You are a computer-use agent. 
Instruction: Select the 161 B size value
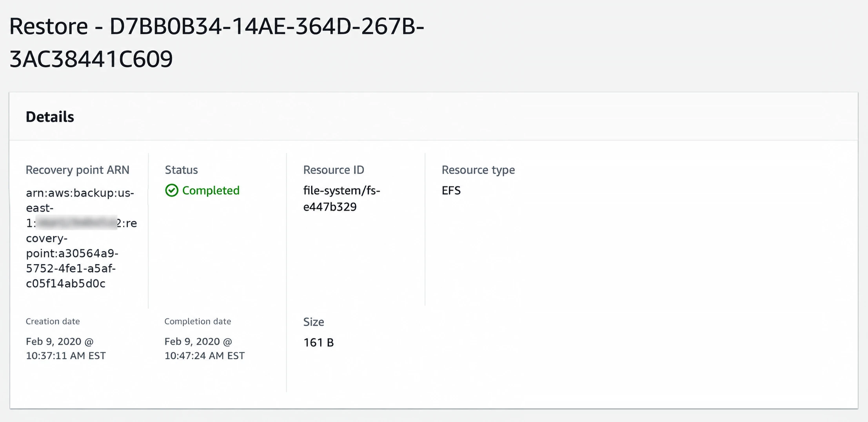coord(318,342)
